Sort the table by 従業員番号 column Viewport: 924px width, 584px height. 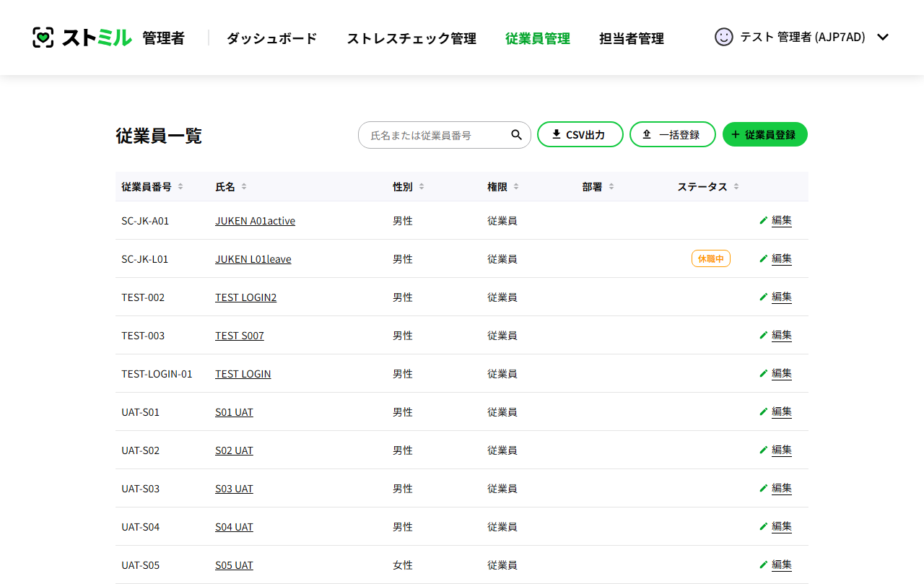click(x=180, y=187)
